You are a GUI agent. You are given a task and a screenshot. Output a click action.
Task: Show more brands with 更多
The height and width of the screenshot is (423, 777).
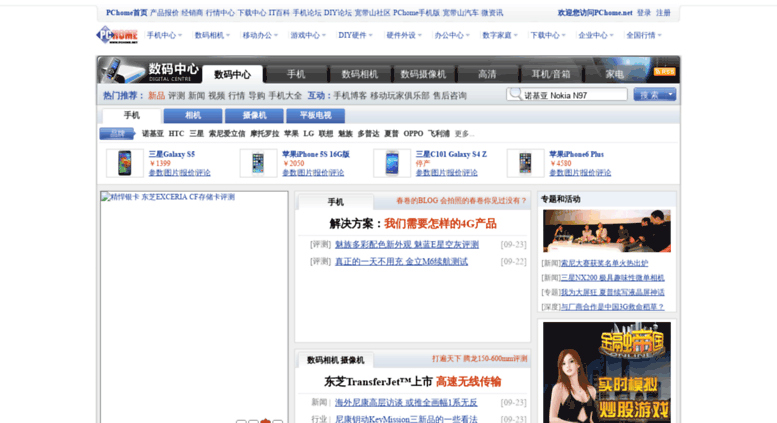click(464, 134)
